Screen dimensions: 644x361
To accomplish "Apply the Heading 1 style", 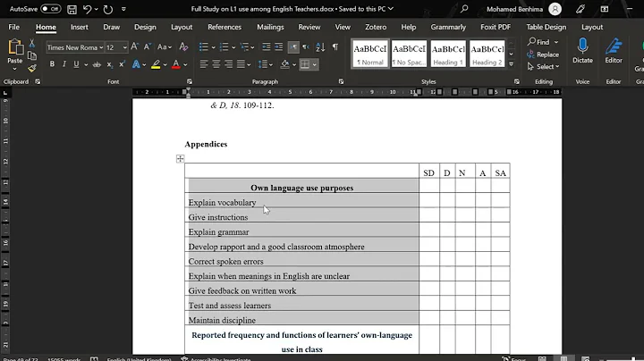I will tap(448, 54).
